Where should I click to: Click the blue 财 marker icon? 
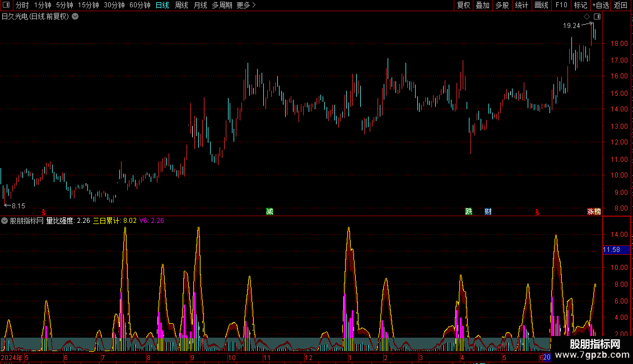tap(488, 212)
